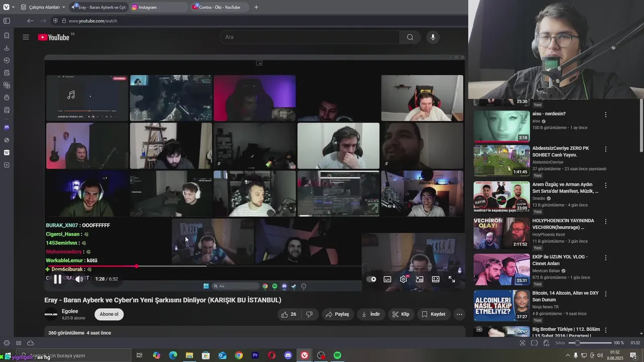Click the Kaydet save button
644x362 pixels.
tap(434, 314)
